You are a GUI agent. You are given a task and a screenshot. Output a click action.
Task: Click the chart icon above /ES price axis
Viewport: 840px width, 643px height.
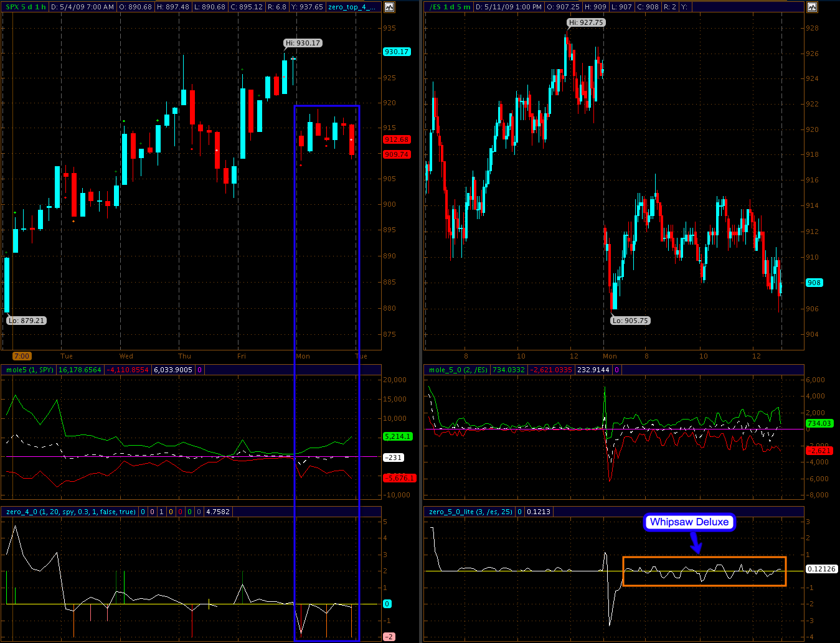(812, 7)
